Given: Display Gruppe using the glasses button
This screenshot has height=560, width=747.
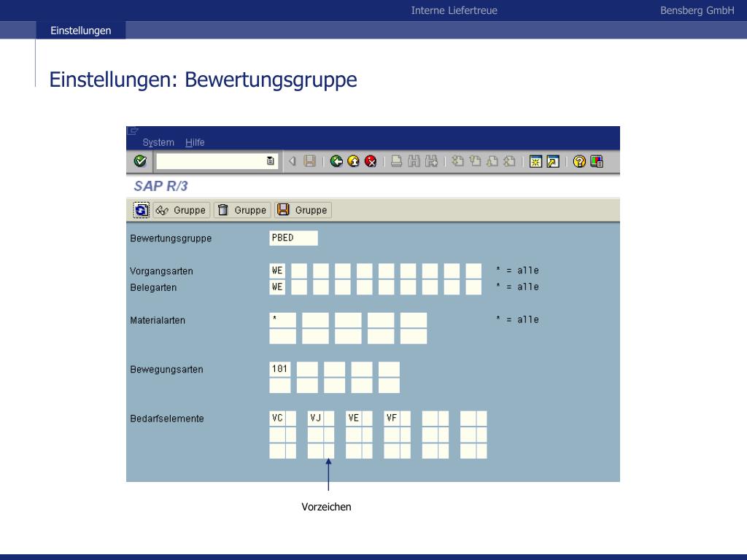Looking at the screenshot, I should (182, 210).
